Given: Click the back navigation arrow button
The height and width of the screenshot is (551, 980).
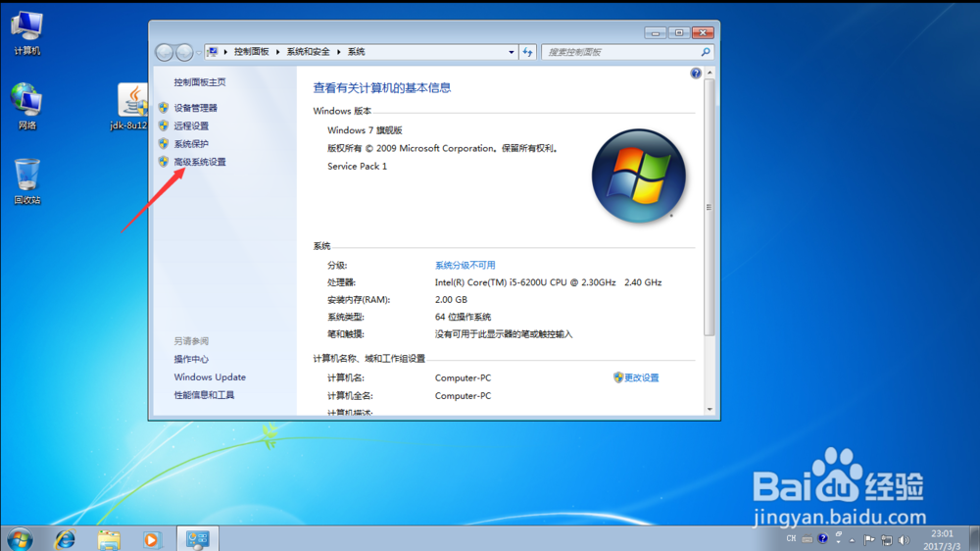Looking at the screenshot, I should (165, 53).
